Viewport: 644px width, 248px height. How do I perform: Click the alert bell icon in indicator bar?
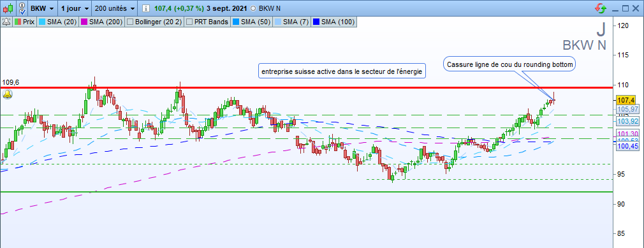tap(6, 22)
